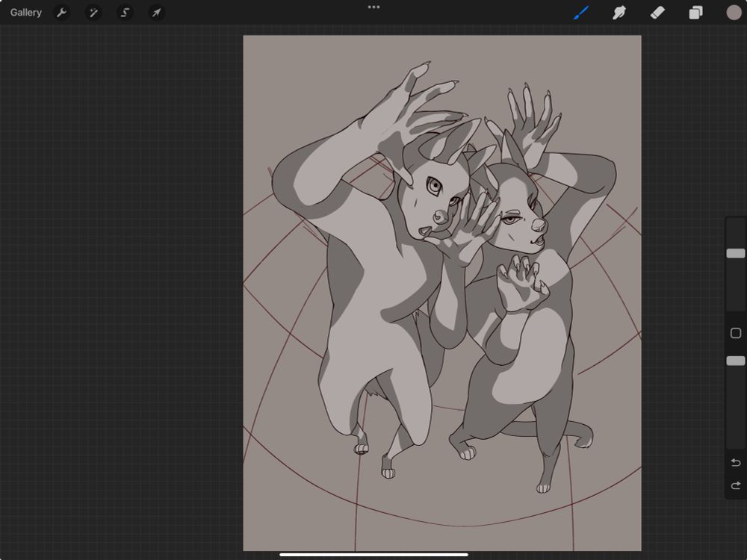The height and width of the screenshot is (560, 747).
Task: Activate the Transform arrow tool
Action: pos(156,13)
